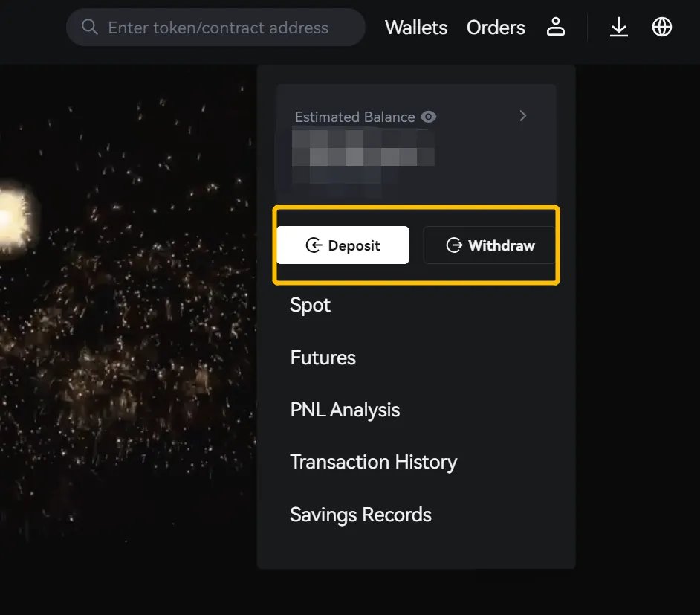Click the Estimated Balance label
700x615 pixels.
354,117
